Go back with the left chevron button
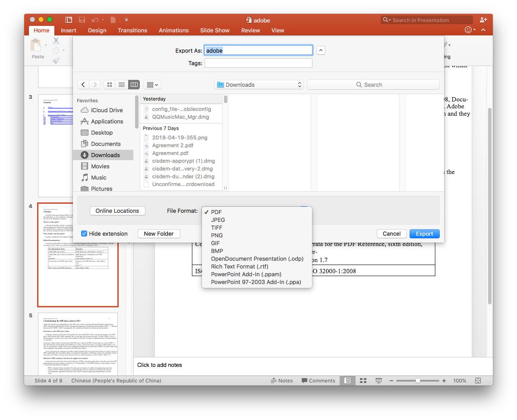 pos(83,85)
